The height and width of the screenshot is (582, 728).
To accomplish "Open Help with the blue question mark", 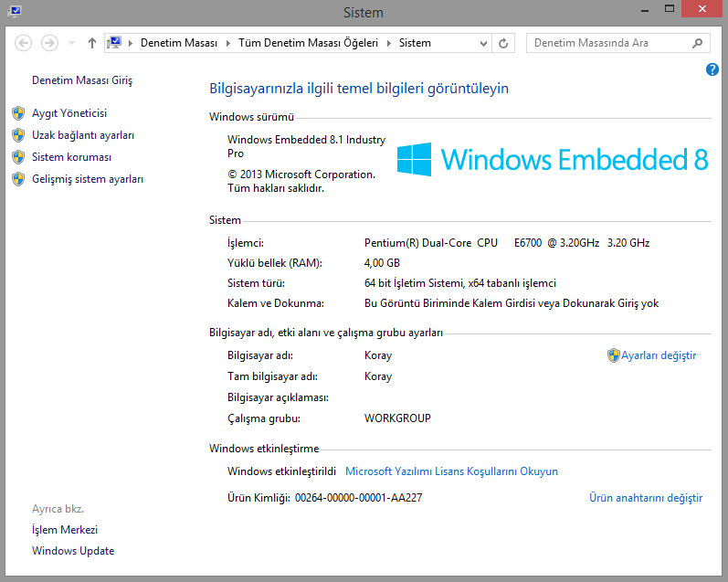I will pos(712,69).
